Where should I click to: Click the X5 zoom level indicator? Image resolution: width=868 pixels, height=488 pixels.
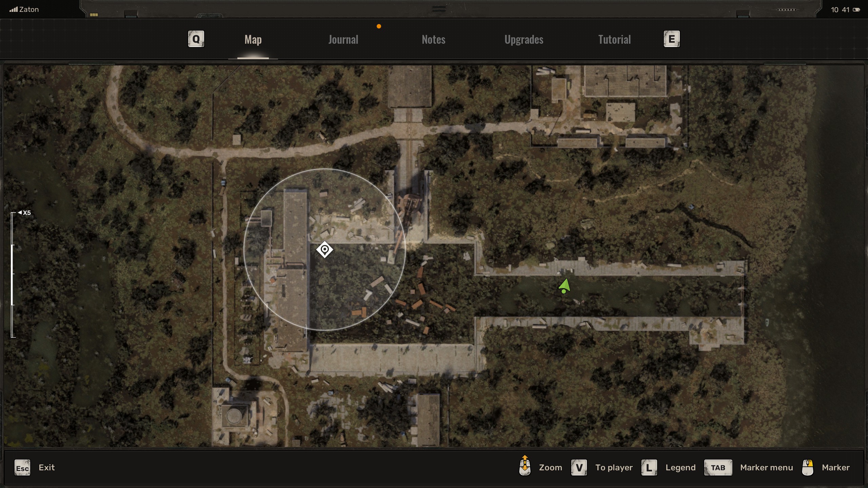[x=25, y=213]
